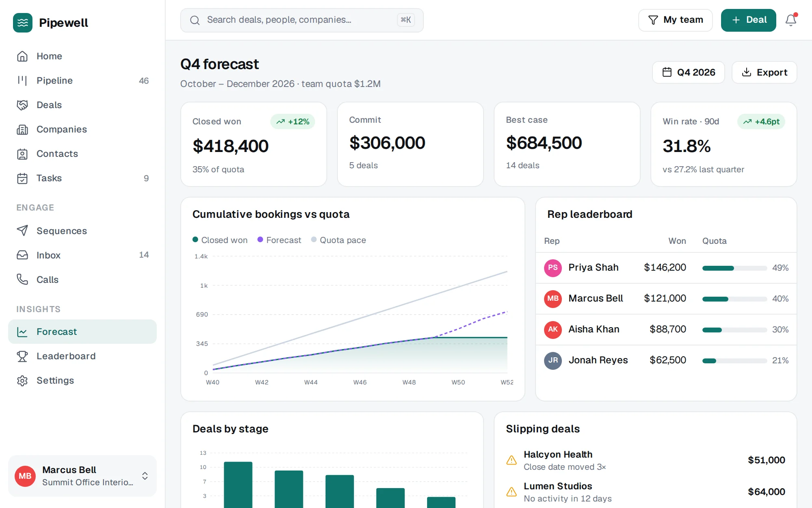Click the +4.6pt trend badge
This screenshot has width=812, height=508.
(761, 122)
